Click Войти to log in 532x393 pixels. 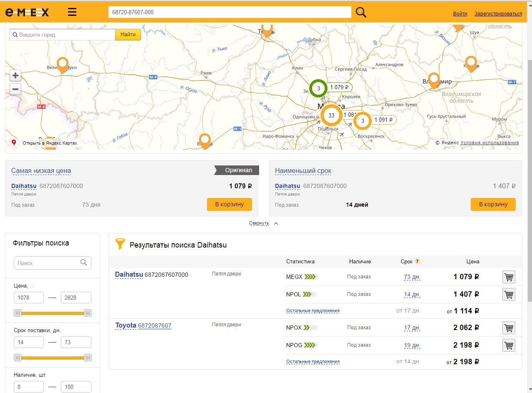[460, 14]
